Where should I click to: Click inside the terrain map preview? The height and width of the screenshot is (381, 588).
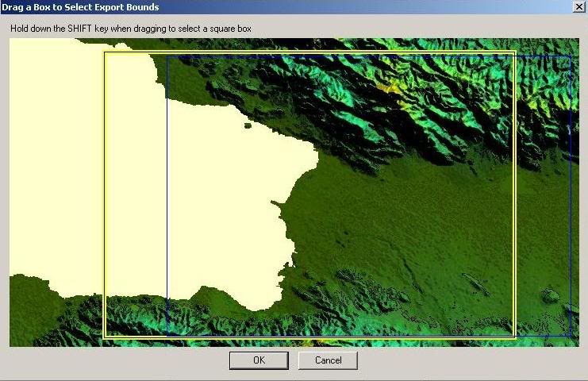click(x=294, y=192)
